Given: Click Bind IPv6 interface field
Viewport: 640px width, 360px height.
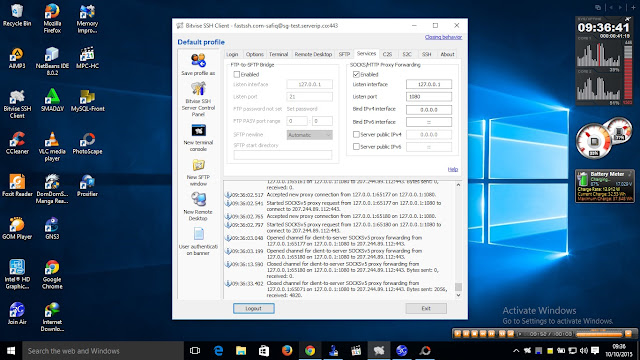Looking at the screenshot, I should click(429, 122).
